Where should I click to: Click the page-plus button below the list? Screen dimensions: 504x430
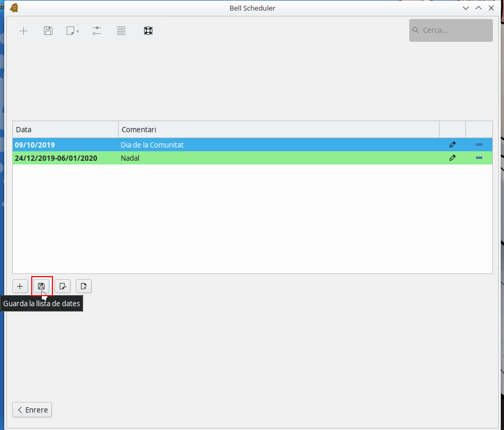[x=84, y=286]
